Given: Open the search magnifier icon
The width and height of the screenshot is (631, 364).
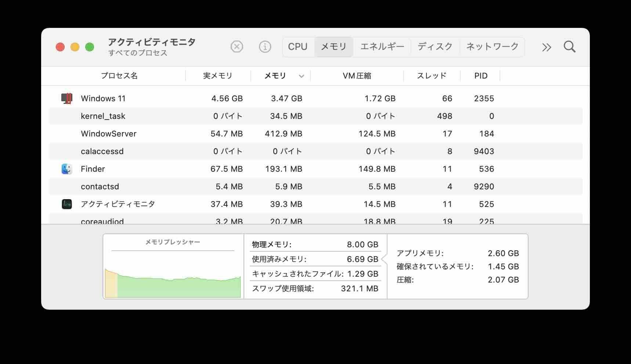Looking at the screenshot, I should [x=569, y=47].
